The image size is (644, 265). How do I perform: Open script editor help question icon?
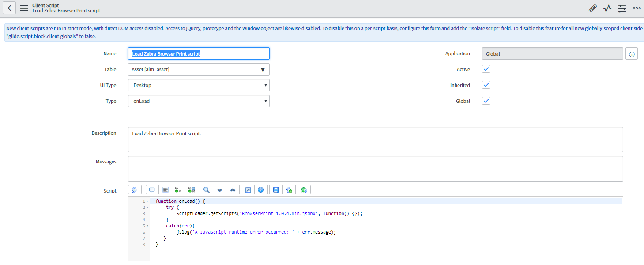pos(261,189)
